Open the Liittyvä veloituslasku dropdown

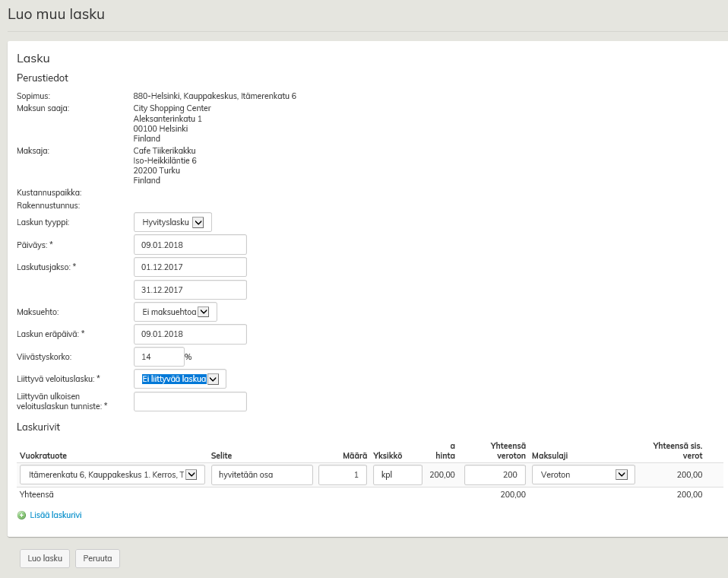click(x=179, y=379)
